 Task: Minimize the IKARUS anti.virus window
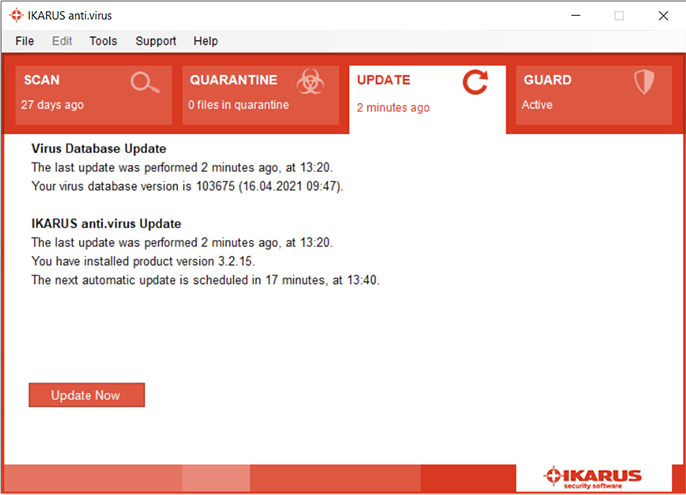pos(576,16)
